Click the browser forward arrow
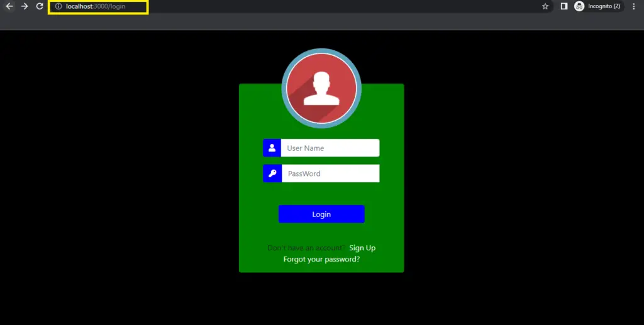The height and width of the screenshot is (325, 644). tap(25, 6)
